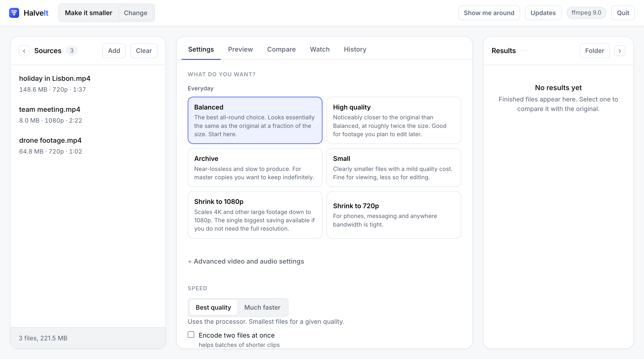This screenshot has height=359, width=644.
Task: Choose the Shrink to 720p preset
Action: click(394, 215)
